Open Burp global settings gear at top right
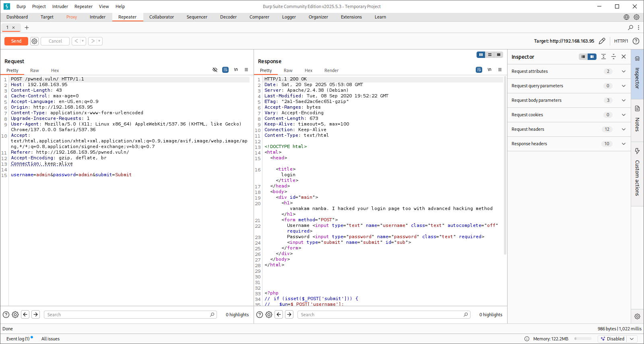The width and height of the screenshot is (644, 344). (x=636, y=17)
